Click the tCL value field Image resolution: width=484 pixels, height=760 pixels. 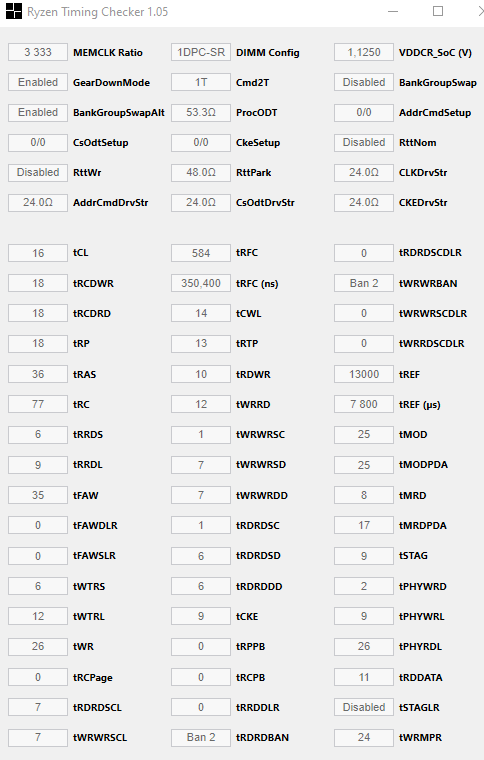click(38, 253)
